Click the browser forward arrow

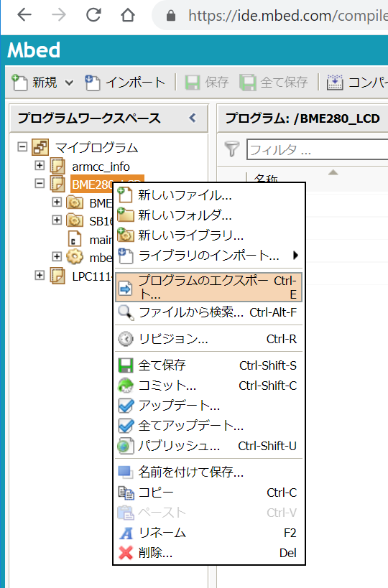pyautogui.click(x=59, y=15)
